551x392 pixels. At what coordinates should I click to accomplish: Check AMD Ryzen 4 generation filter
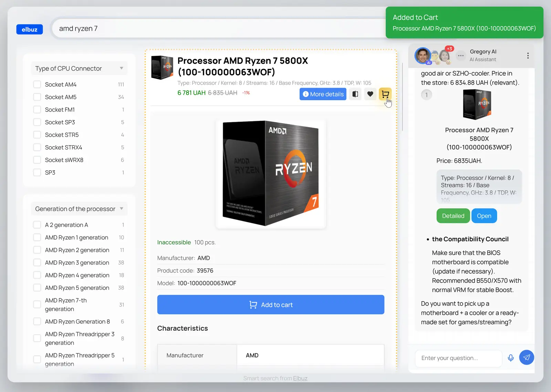37,275
